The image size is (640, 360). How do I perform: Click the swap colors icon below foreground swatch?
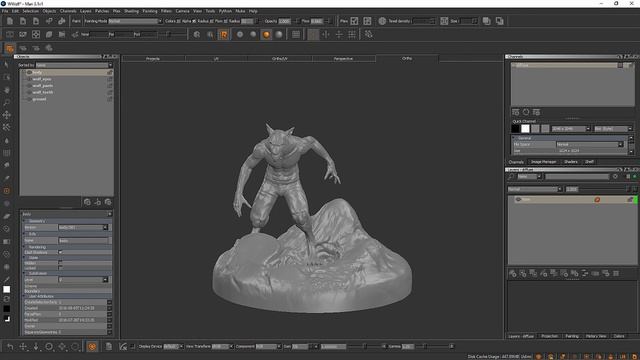tap(7, 299)
